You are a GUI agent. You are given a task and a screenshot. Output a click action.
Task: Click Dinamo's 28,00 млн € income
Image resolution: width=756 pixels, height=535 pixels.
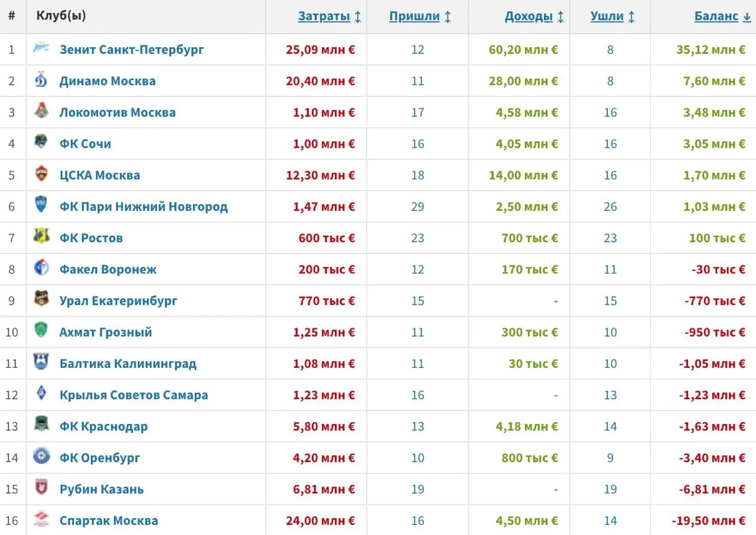click(523, 81)
